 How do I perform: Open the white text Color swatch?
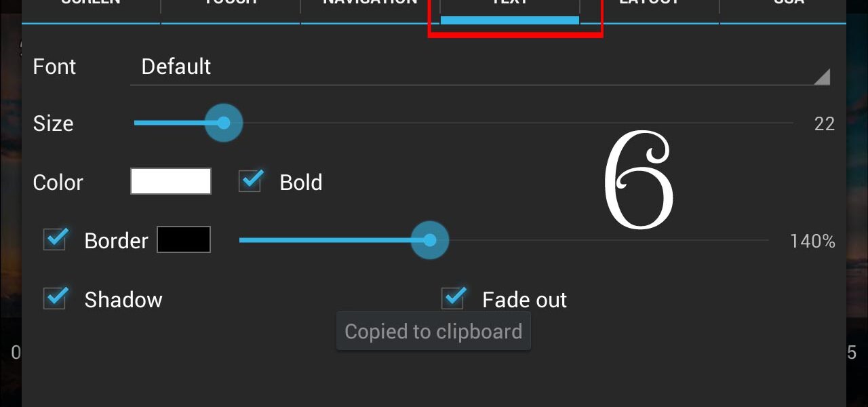[171, 181]
